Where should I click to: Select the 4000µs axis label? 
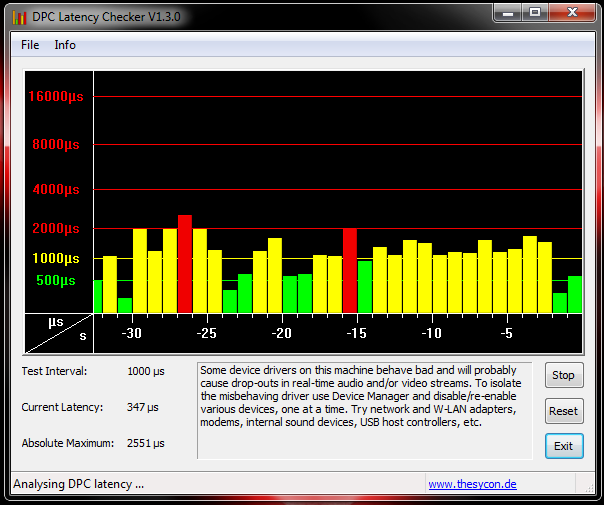click(56, 189)
